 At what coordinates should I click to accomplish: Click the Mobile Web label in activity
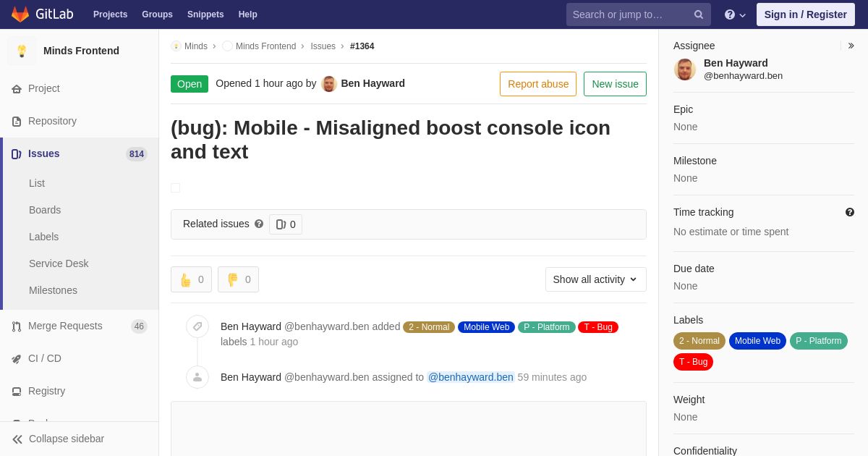486,327
